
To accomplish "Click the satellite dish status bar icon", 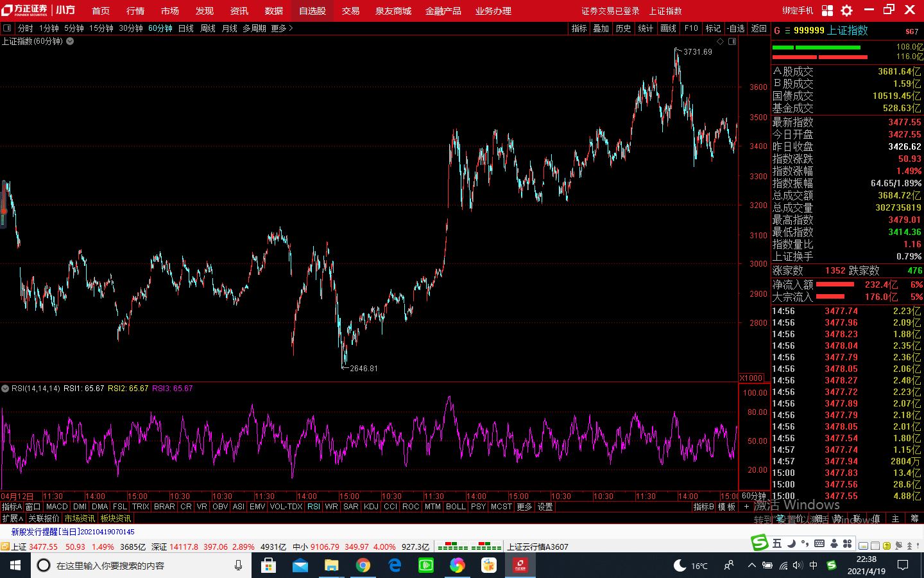I will coord(900,546).
